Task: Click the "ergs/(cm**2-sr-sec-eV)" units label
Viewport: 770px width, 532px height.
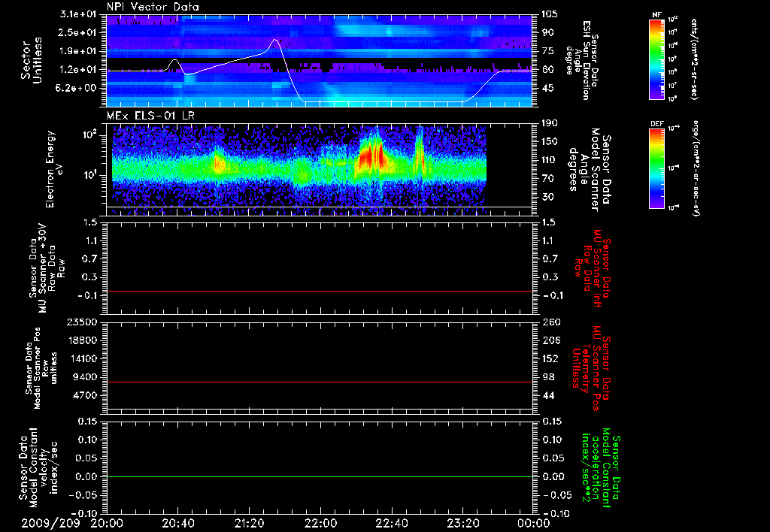Action: pyautogui.click(x=695, y=168)
